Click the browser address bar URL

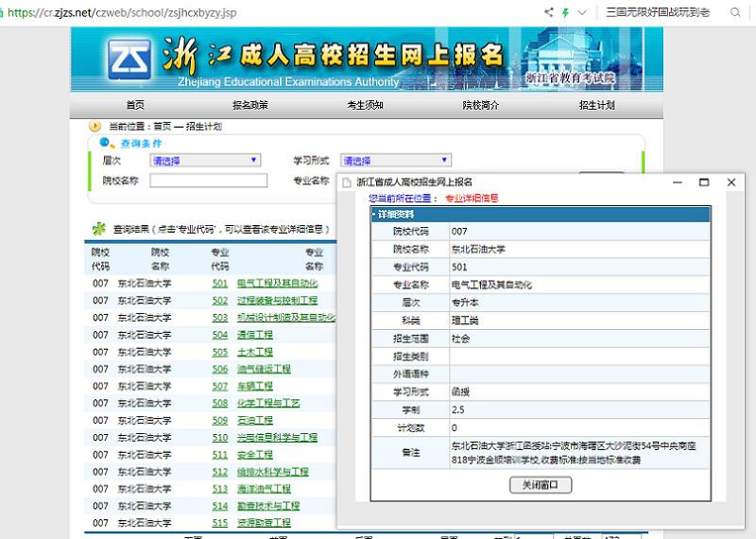(122, 12)
